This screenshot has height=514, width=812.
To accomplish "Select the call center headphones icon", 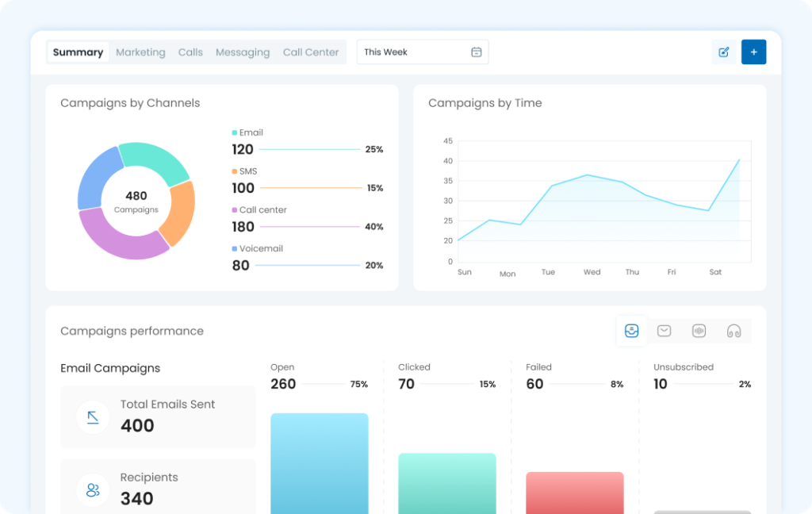I will coord(733,331).
